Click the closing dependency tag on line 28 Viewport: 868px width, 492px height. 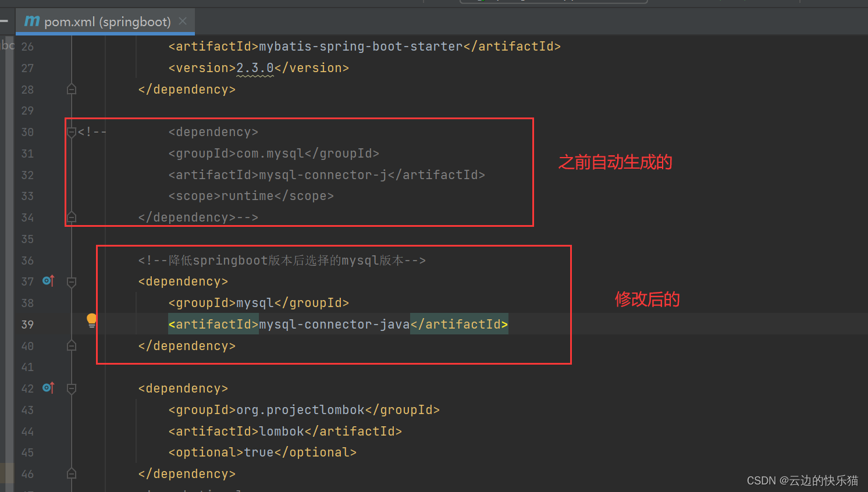click(187, 90)
